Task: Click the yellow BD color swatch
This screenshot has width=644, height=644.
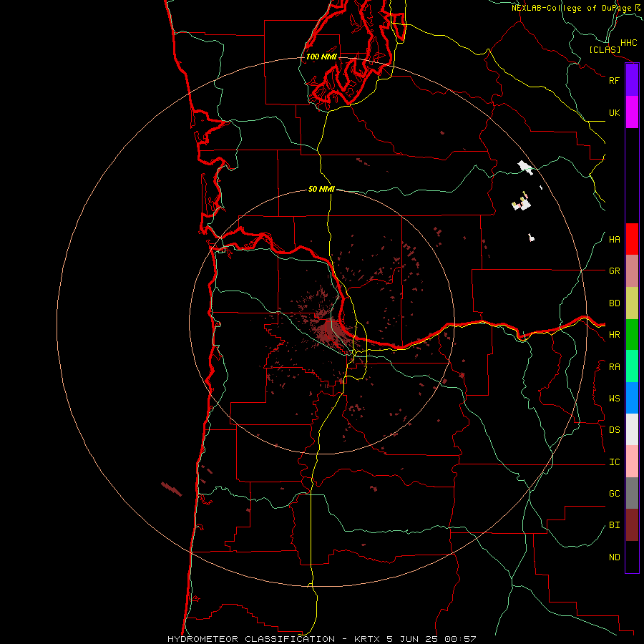Action: pos(632,303)
